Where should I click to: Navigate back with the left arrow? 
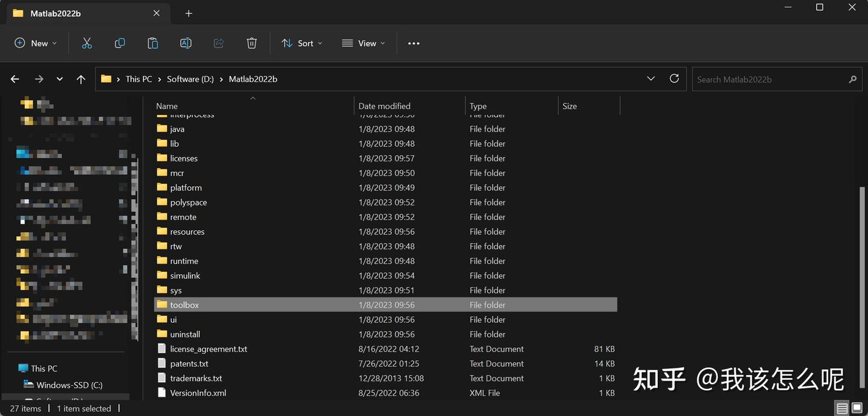15,79
